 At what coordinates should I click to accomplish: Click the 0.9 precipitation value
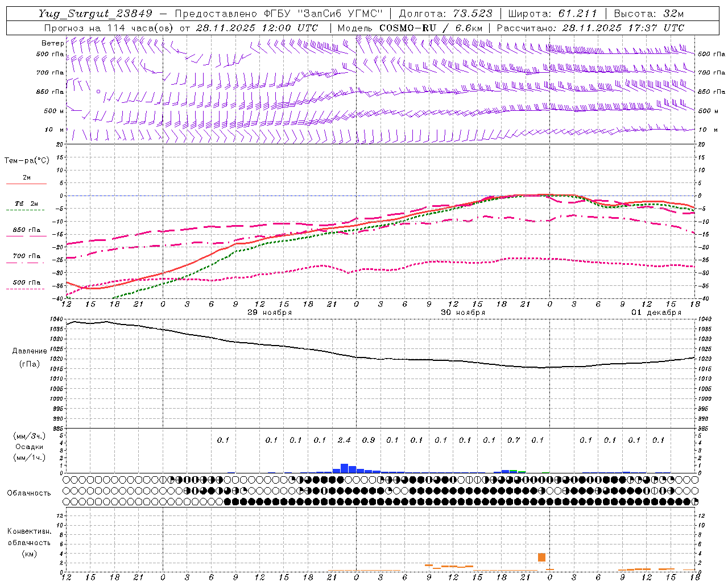point(369,440)
